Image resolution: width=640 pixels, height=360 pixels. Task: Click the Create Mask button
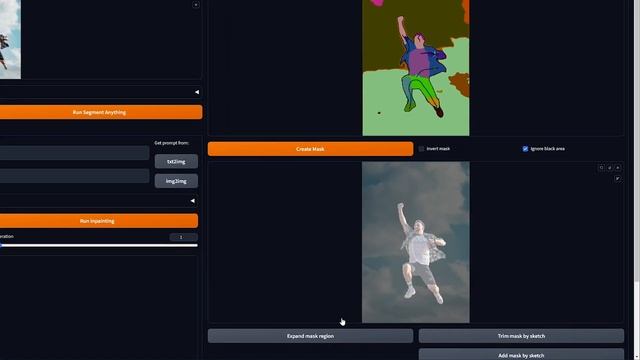(x=310, y=149)
